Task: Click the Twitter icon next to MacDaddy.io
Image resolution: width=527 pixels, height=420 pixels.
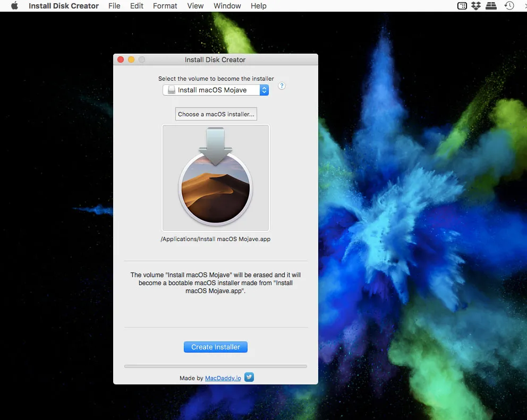Action: click(x=249, y=377)
